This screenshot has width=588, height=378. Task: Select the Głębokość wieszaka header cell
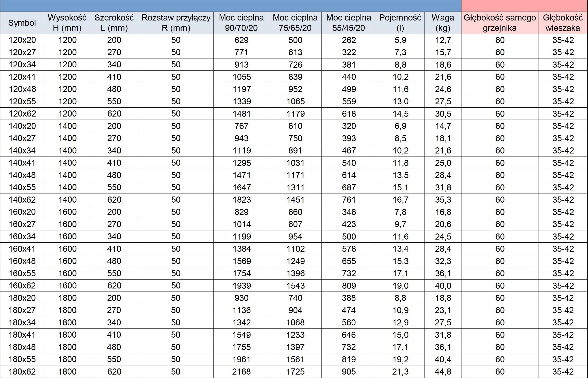coord(563,23)
